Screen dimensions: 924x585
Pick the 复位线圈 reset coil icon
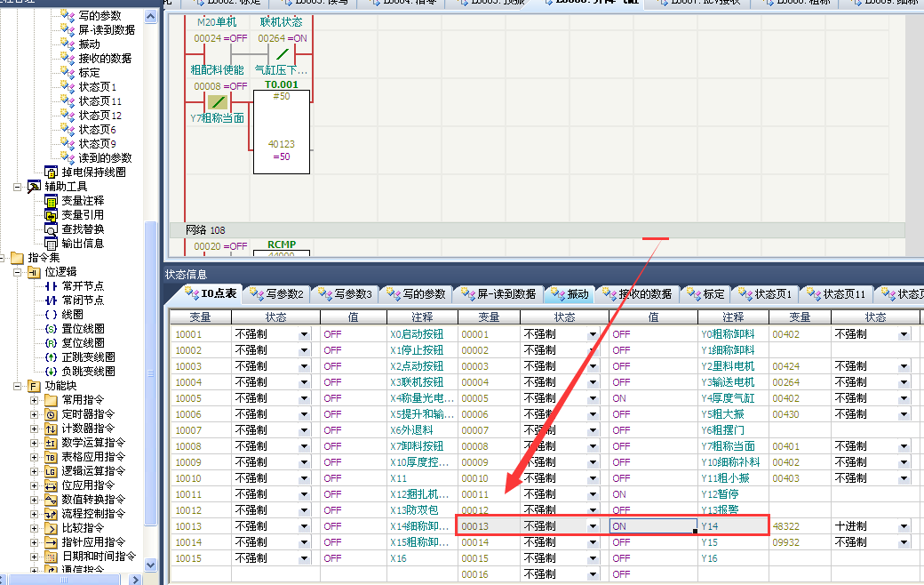click(52, 342)
